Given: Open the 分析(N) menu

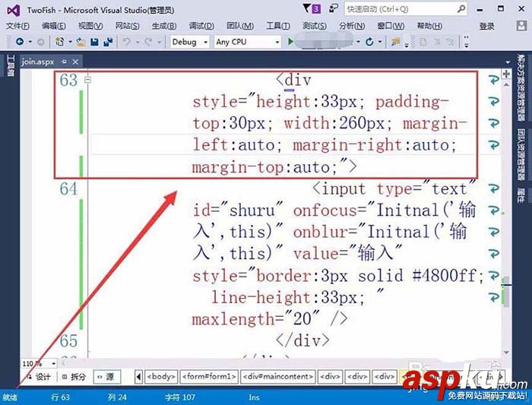Looking at the screenshot, I should point(352,26).
